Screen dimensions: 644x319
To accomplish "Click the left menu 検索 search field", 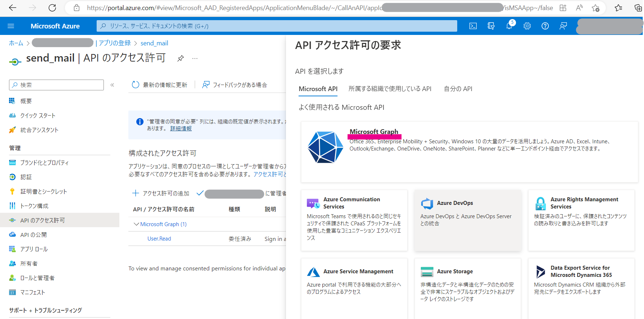I will coord(56,85).
